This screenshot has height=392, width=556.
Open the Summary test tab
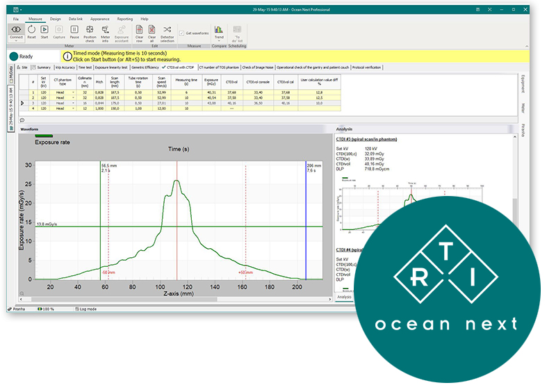[x=42, y=67]
